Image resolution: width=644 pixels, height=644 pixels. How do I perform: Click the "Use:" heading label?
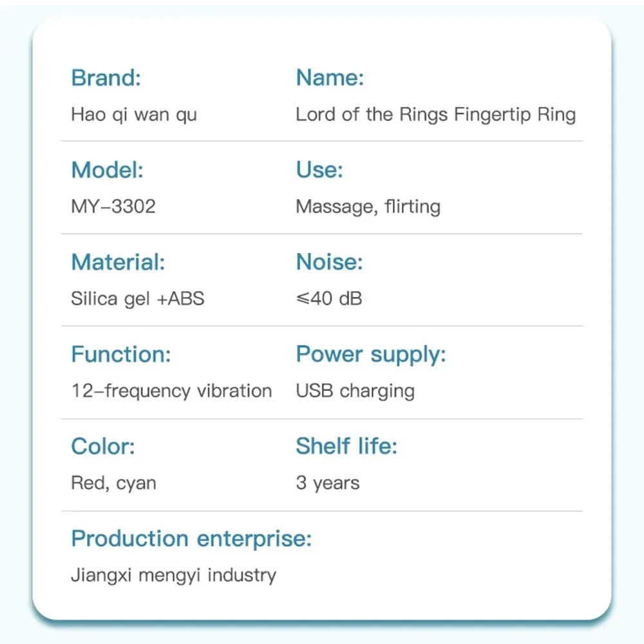(319, 170)
